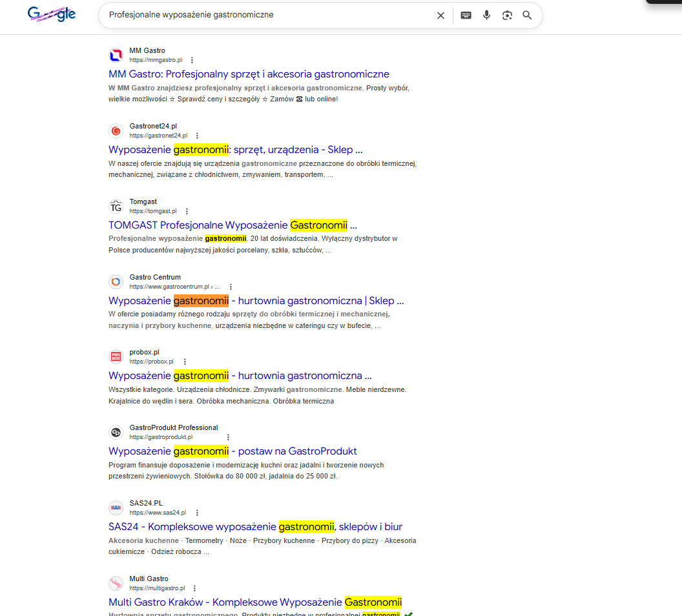The height and width of the screenshot is (616, 682).
Task: Open Gastro Centrum hurtownia gastronomiczna Sklep link
Action: click(256, 300)
